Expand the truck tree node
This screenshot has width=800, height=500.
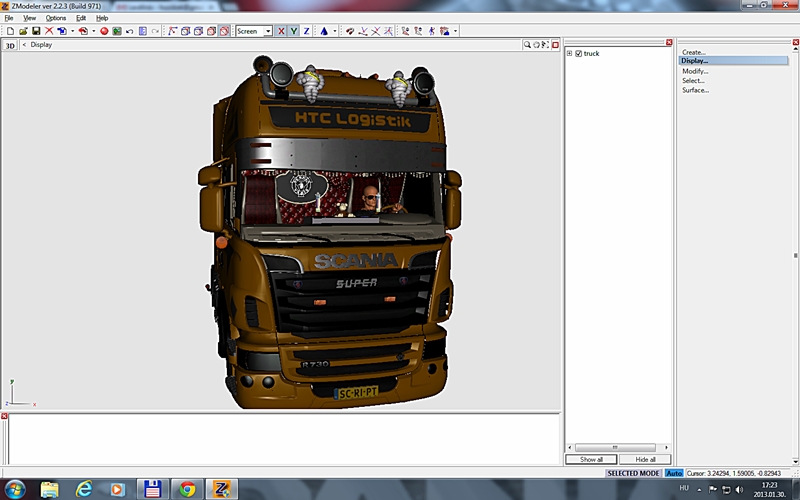(569, 53)
